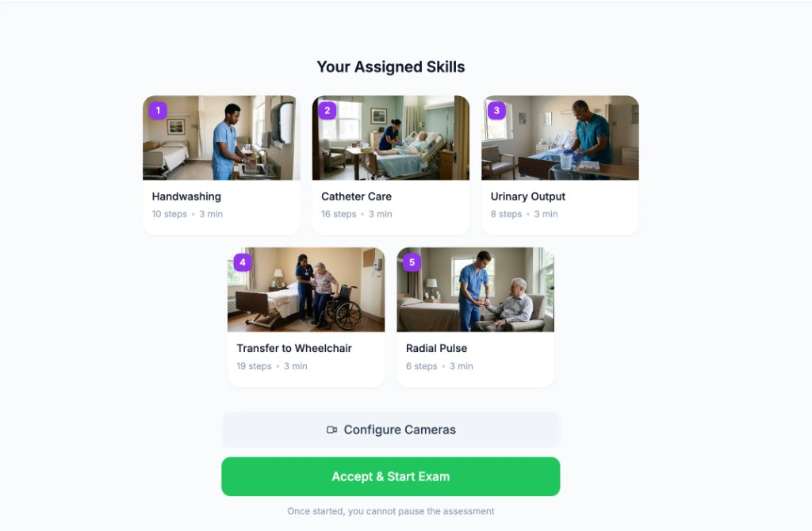Viewport: 812px width, 531px height.
Task: Click the number 4 badge on Transfer to Wheelchair
Action: tap(243, 262)
